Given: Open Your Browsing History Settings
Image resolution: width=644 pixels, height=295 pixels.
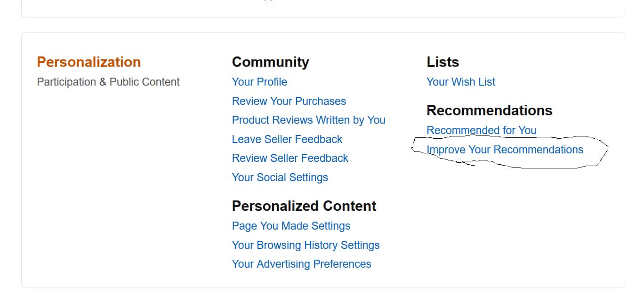Looking at the screenshot, I should (306, 245).
